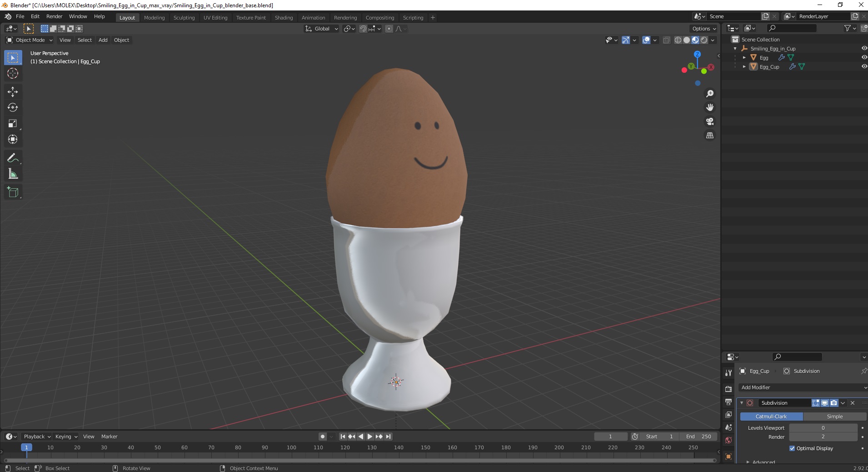Hide Egg_Cup object via eye icon
This screenshot has height=472, width=868.
click(x=864, y=66)
